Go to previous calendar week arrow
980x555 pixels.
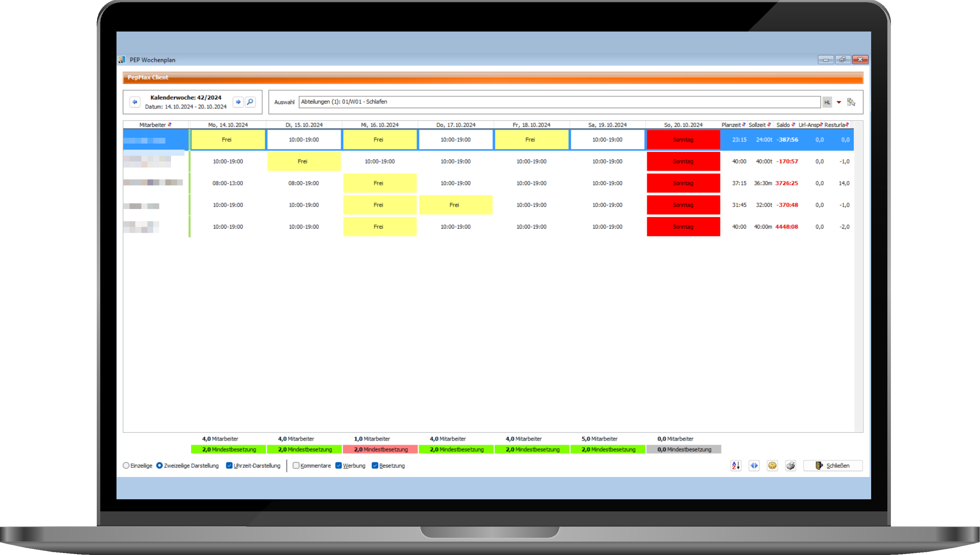coord(135,102)
